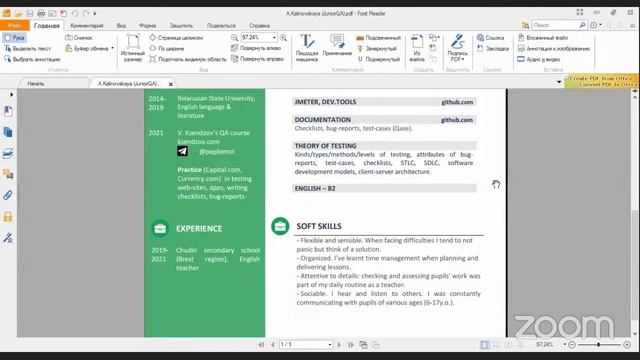
Task: Open the File (Файл) tab
Action: (14, 25)
